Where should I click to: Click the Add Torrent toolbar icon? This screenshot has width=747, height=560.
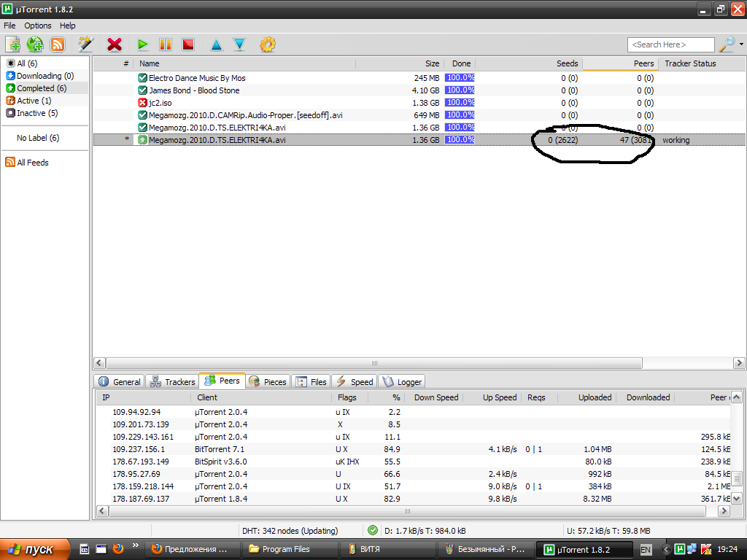click(12, 44)
